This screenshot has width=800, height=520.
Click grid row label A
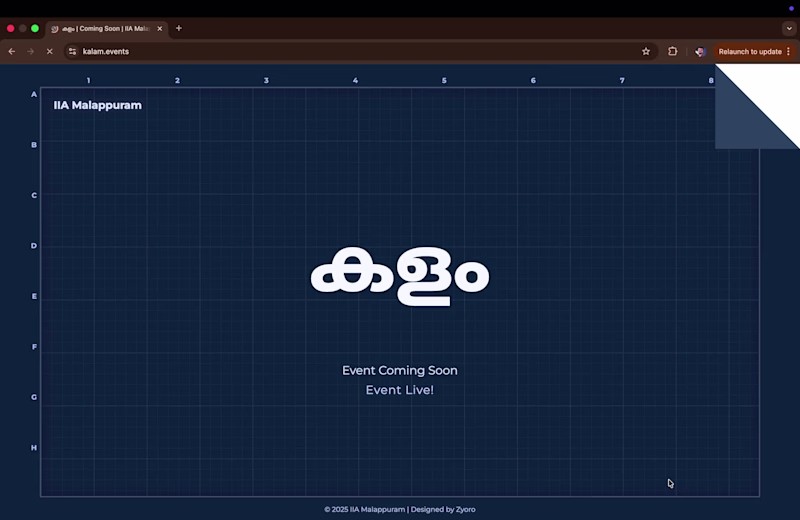tap(34, 94)
